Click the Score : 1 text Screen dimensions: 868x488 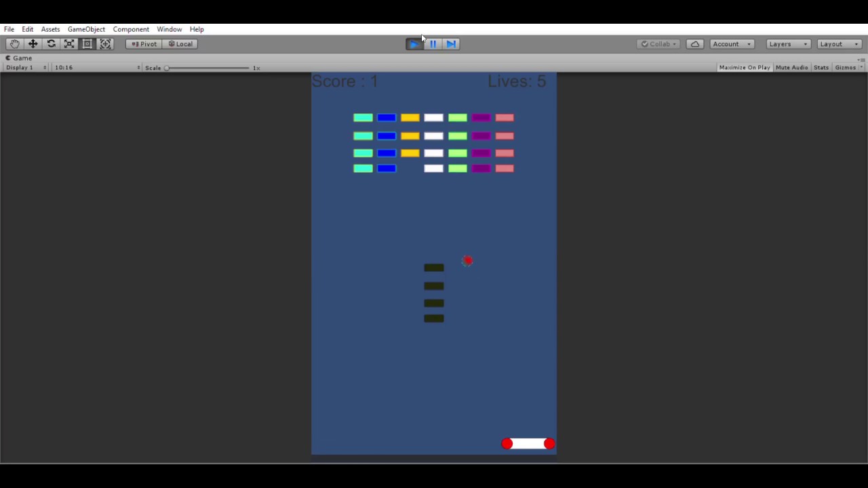coord(344,81)
